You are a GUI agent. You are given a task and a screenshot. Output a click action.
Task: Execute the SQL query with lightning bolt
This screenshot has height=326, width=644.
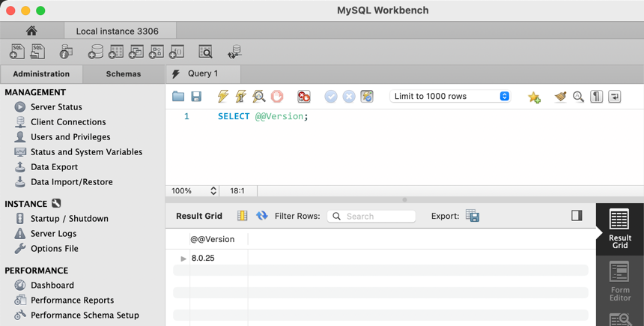pyautogui.click(x=222, y=97)
